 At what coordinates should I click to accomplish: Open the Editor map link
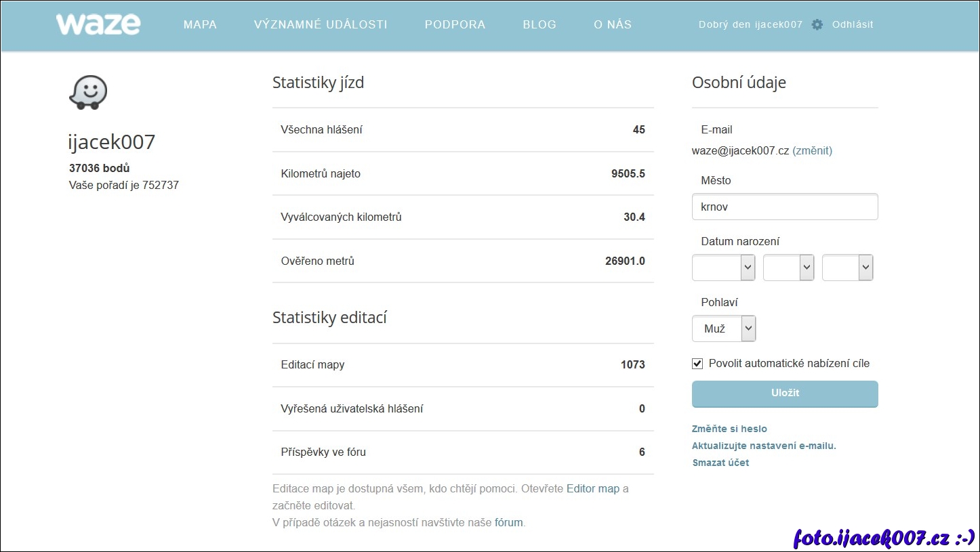coord(593,488)
